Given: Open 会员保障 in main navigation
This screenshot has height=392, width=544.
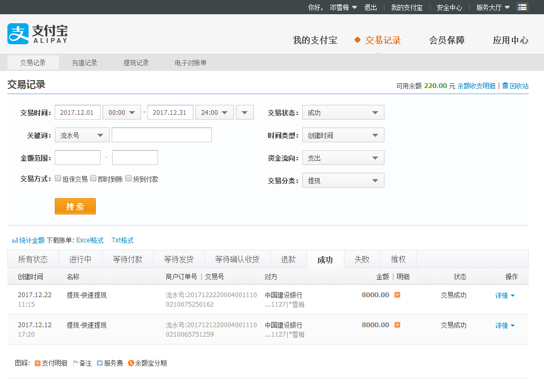Looking at the screenshot, I should pos(447,40).
